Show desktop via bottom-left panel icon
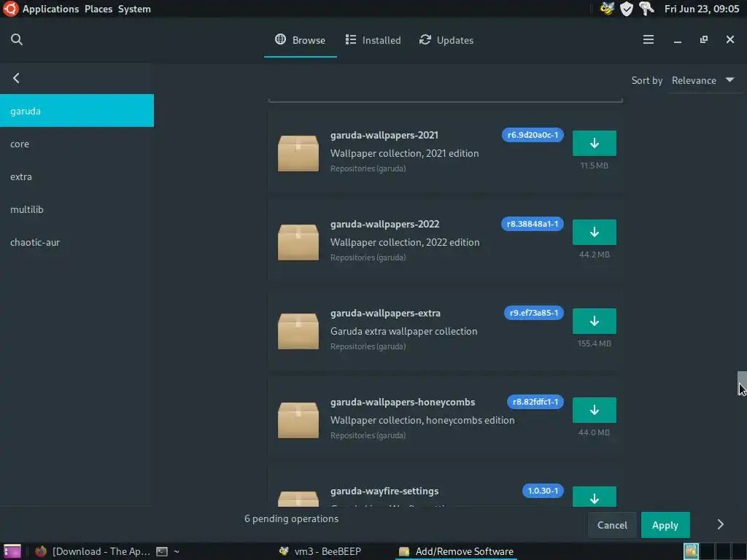747x560 pixels. coord(12,551)
